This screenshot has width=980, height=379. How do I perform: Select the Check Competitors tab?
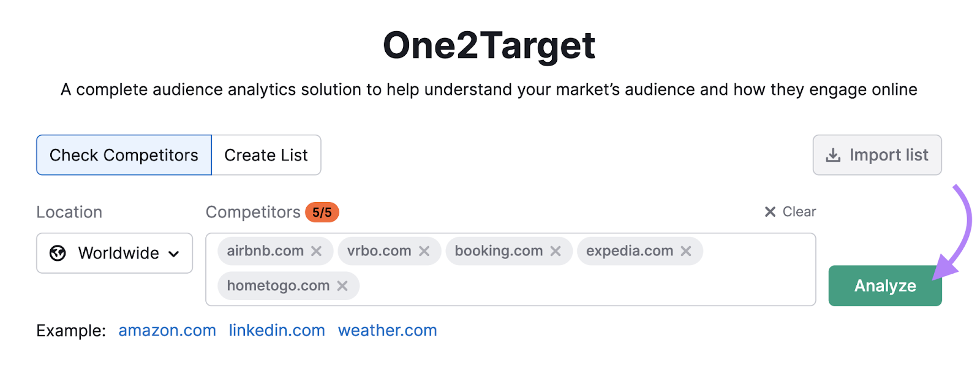(123, 155)
